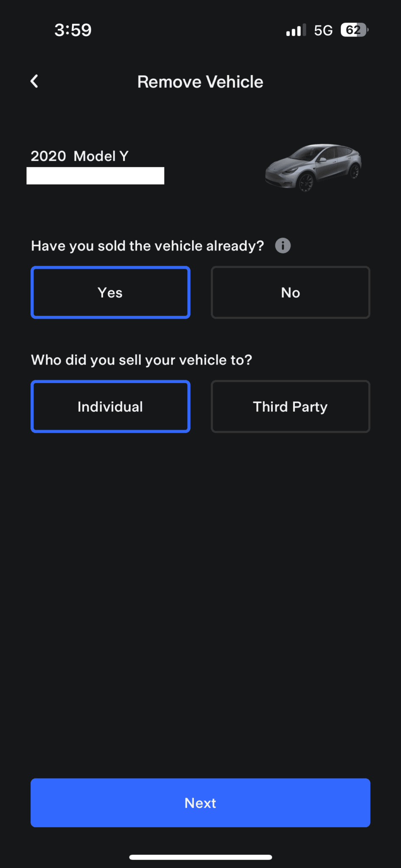This screenshot has width=401, height=868.
Task: Tap Next to continue removal
Action: point(200,802)
